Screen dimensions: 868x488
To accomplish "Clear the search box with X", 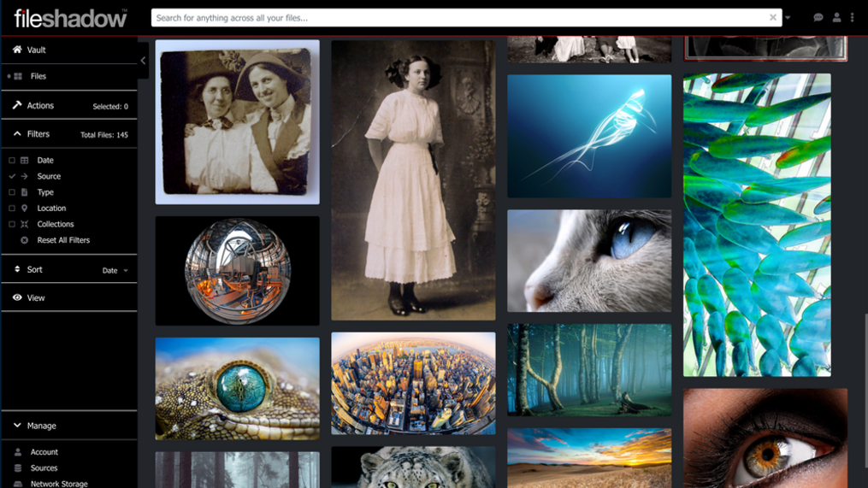I will pyautogui.click(x=773, y=18).
